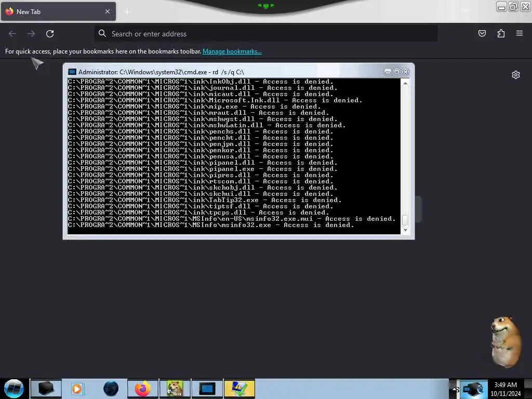Click the line containing Microsoft.Ink.dll
532x399 pixels.
point(215,100)
